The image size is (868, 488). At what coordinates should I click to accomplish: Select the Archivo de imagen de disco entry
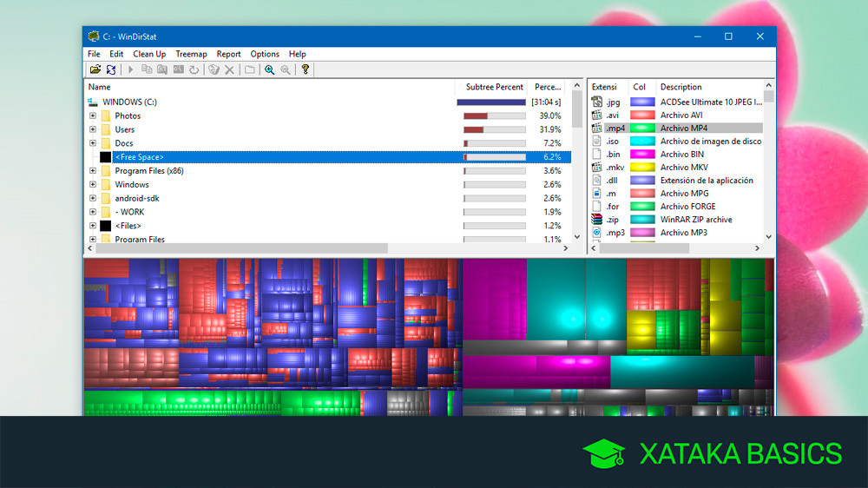(x=711, y=142)
